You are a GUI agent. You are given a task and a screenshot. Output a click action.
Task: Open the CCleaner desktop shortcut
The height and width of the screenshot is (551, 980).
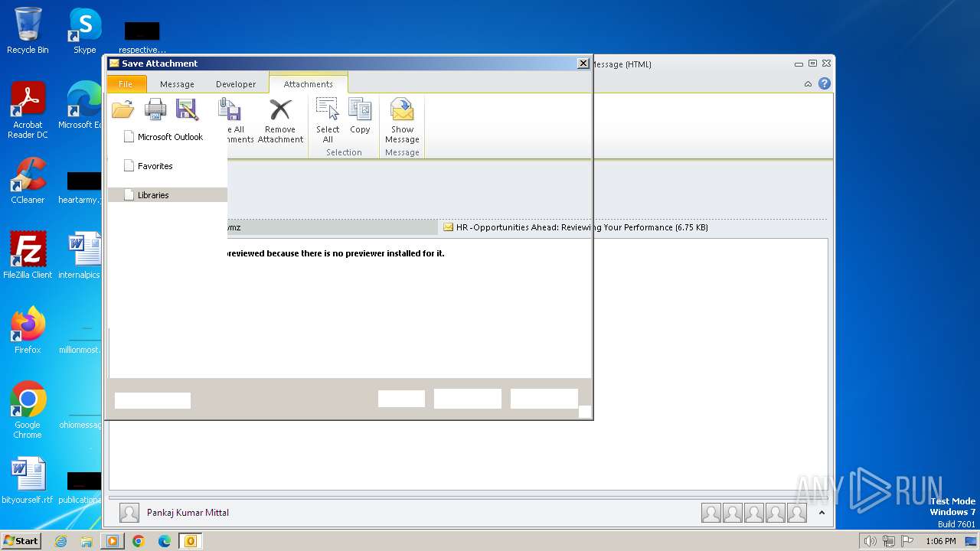coord(28,181)
